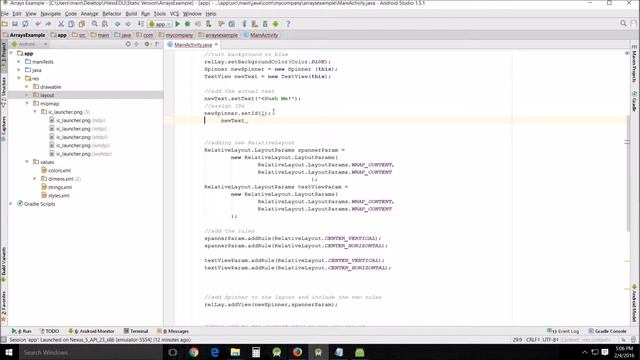Click the editor vertical scrollbar
The width and height of the screenshot is (640, 360).
[627, 173]
